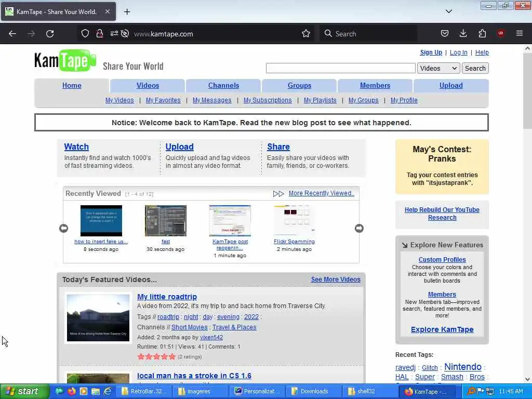Viewport: 532px width, 399px height.
Task: Click the flag icon in system tray
Action: coord(481,391)
